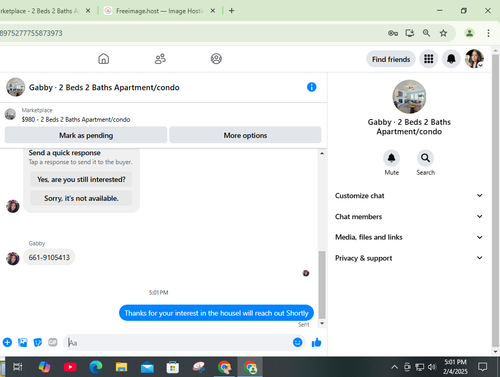Click the chat scroll down arrow
Image resolution: width=500 pixels, height=377 pixels.
point(322,323)
